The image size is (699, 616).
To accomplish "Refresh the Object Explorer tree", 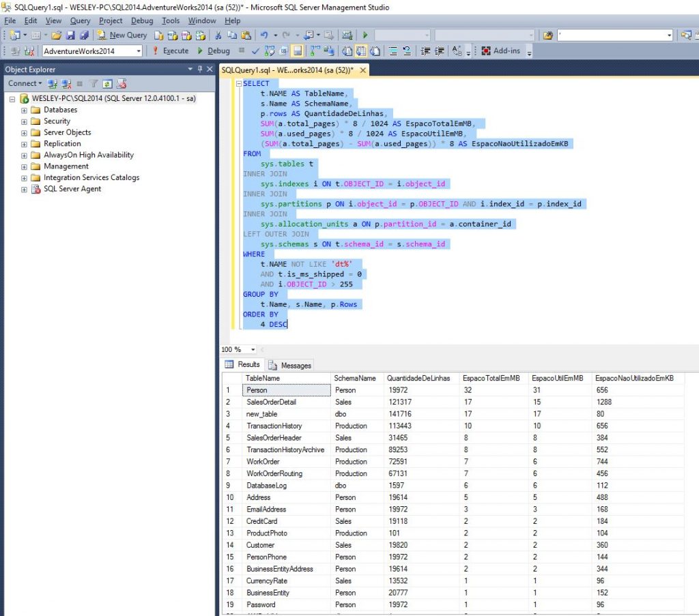I will pyautogui.click(x=107, y=83).
